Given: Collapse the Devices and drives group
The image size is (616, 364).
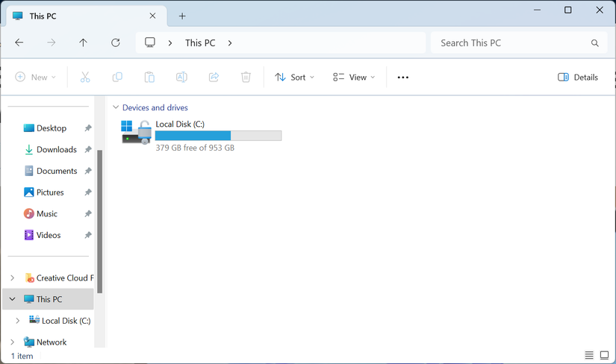Looking at the screenshot, I should 116,107.
